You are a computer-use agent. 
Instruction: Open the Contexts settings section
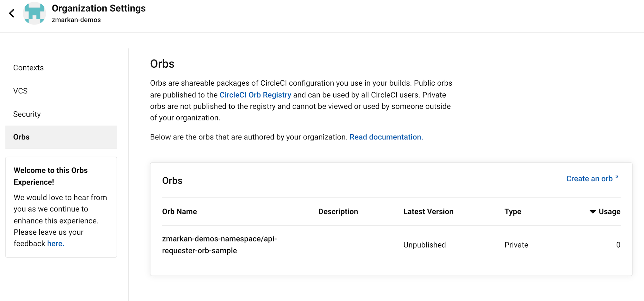click(x=28, y=68)
